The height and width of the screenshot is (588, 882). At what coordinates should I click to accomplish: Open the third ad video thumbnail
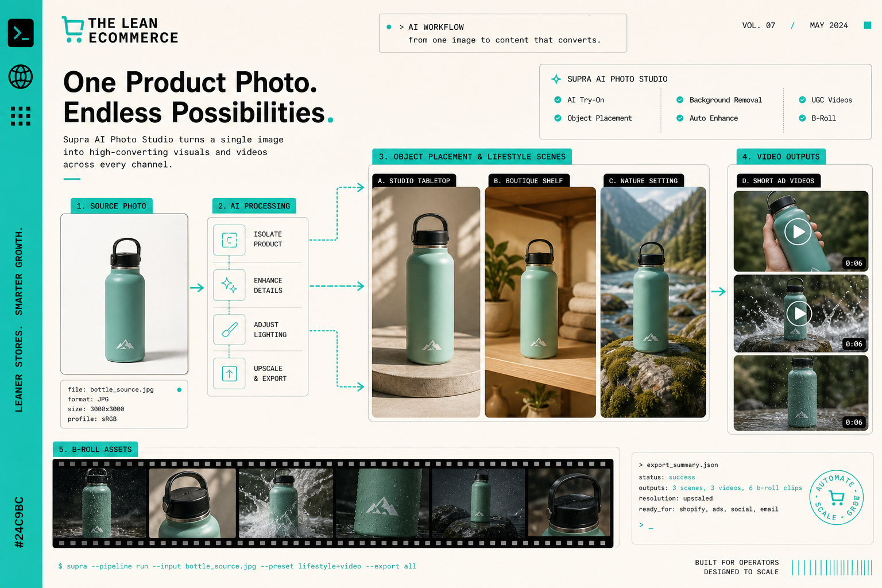(x=801, y=393)
